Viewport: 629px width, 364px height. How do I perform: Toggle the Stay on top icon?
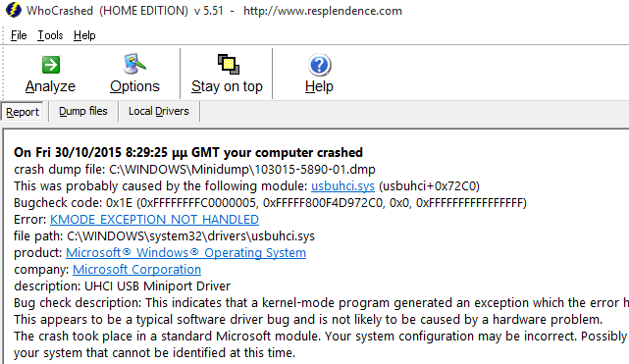229,64
